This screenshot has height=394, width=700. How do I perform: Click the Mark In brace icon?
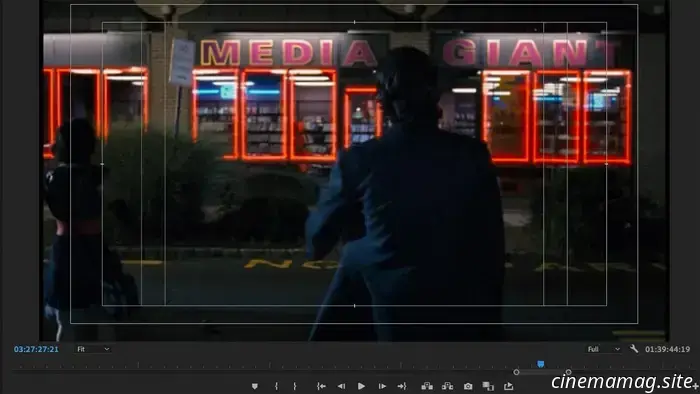coord(276,386)
